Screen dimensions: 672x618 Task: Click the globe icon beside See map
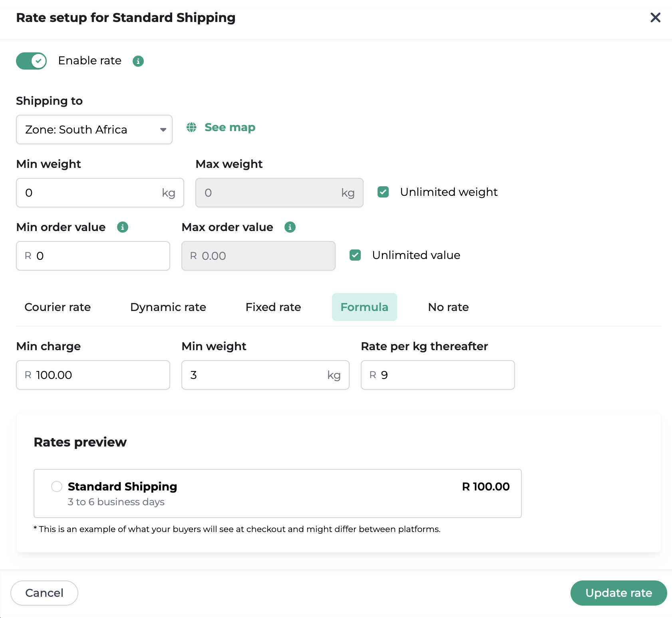pos(192,128)
